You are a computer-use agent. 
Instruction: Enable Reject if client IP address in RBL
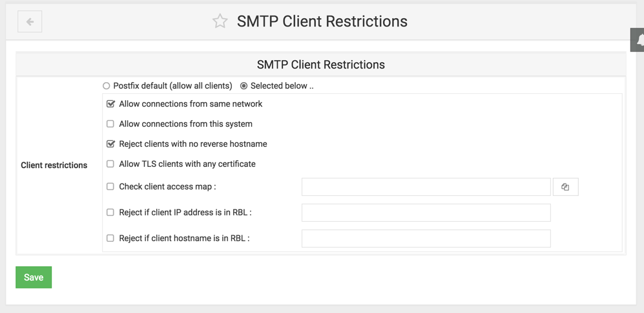click(x=110, y=213)
